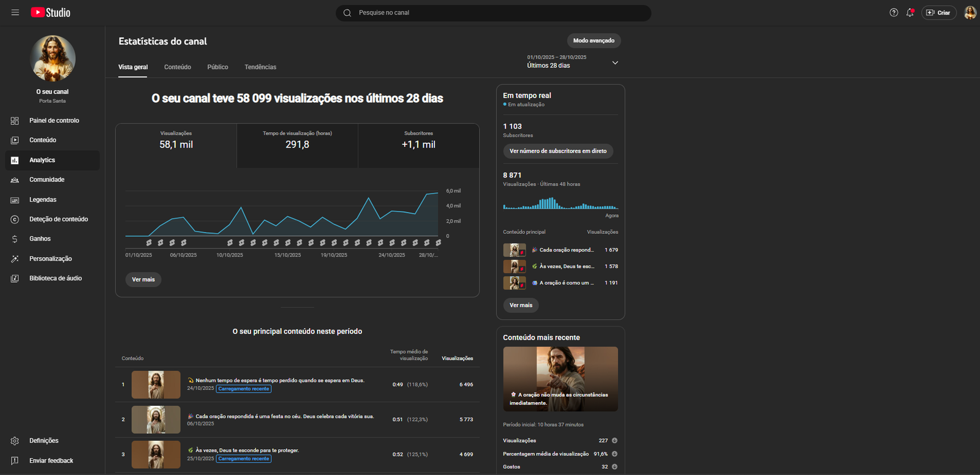Click the Modo avançado button
Screen dimensions: 980x475
(594, 40)
